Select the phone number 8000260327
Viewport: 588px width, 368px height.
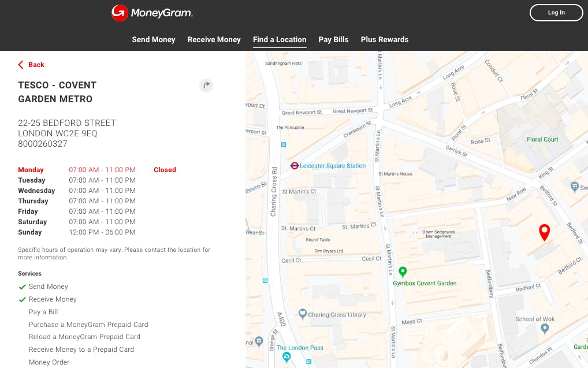[x=42, y=144]
